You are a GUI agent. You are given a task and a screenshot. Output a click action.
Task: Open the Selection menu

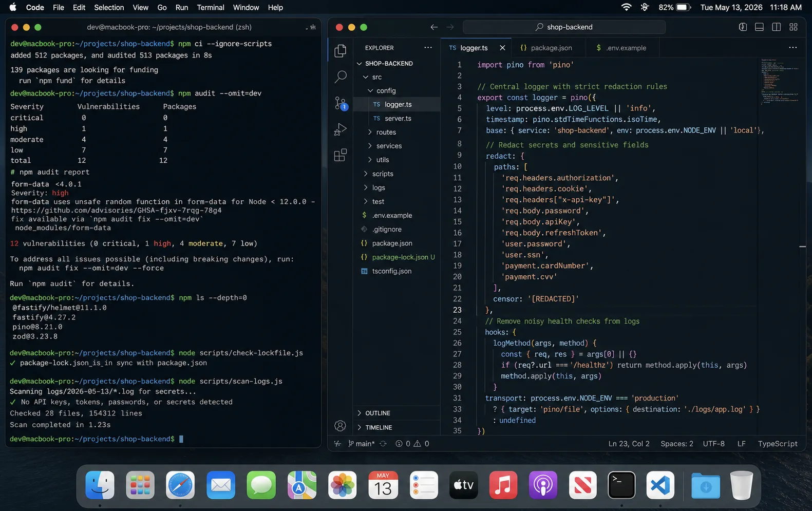[109, 7]
